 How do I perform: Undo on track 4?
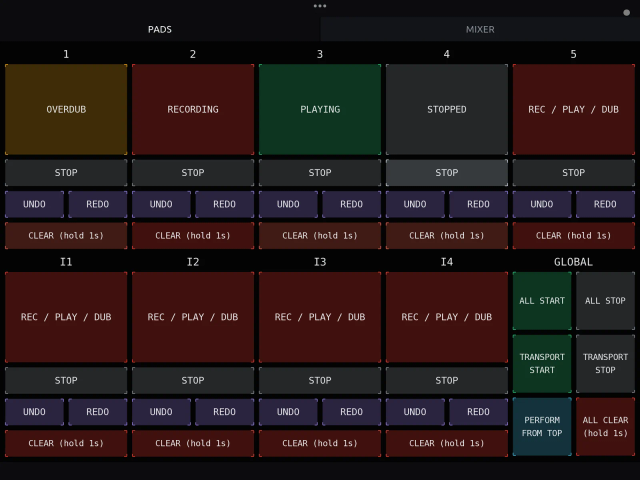415,204
